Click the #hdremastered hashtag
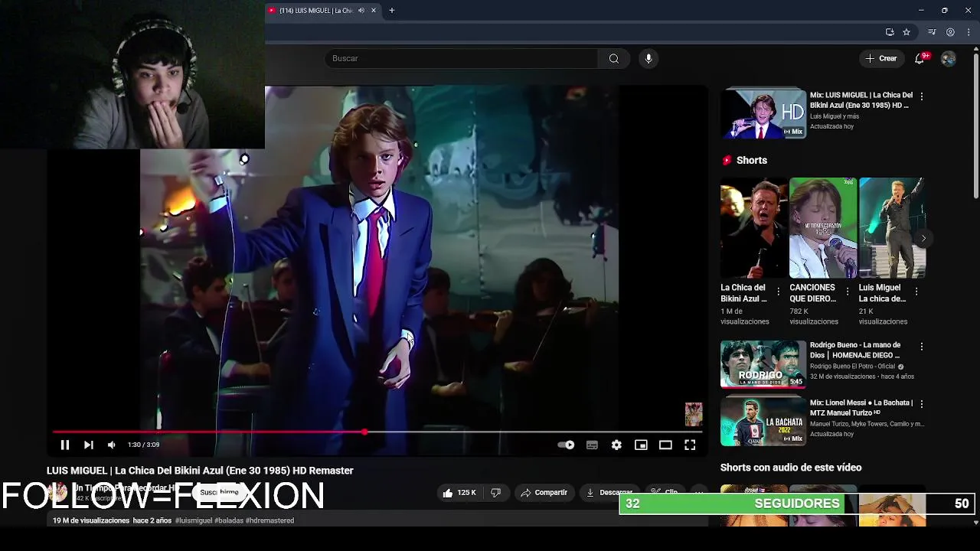 [269, 520]
